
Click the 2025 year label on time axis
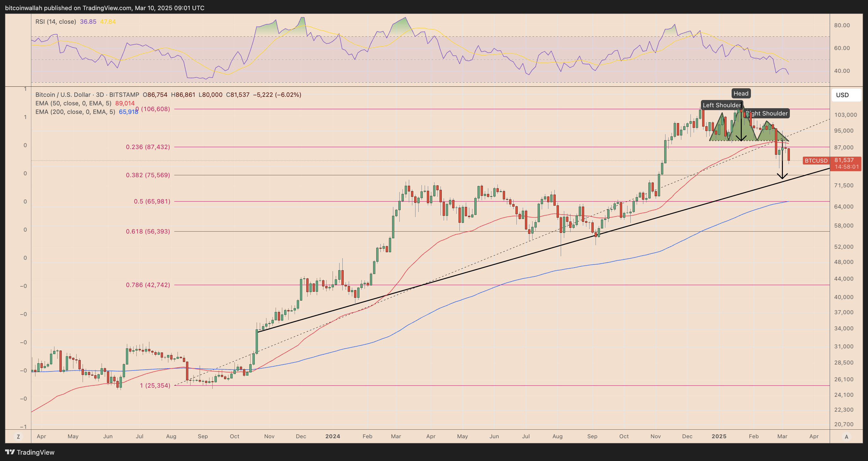719,436
